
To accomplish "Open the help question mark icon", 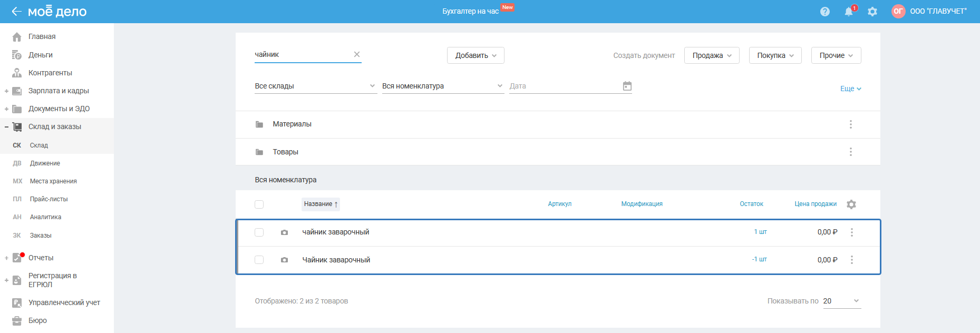I will pos(824,12).
